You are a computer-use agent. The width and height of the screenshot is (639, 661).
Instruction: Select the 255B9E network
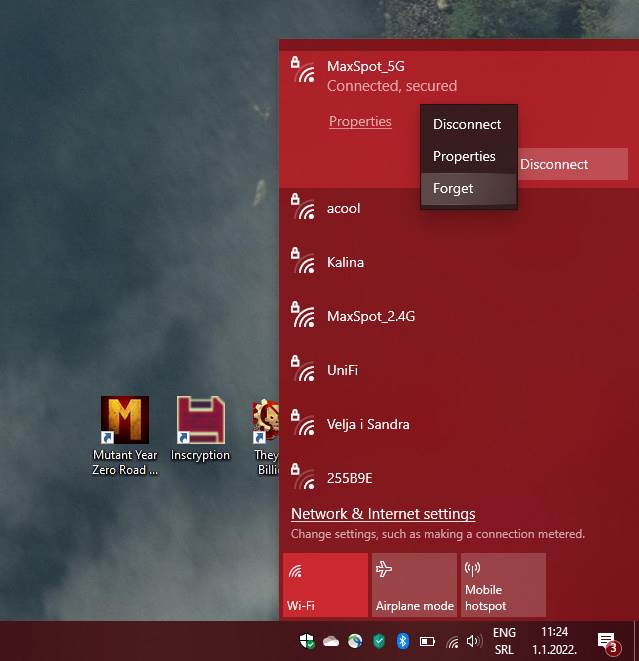pyautogui.click(x=459, y=478)
